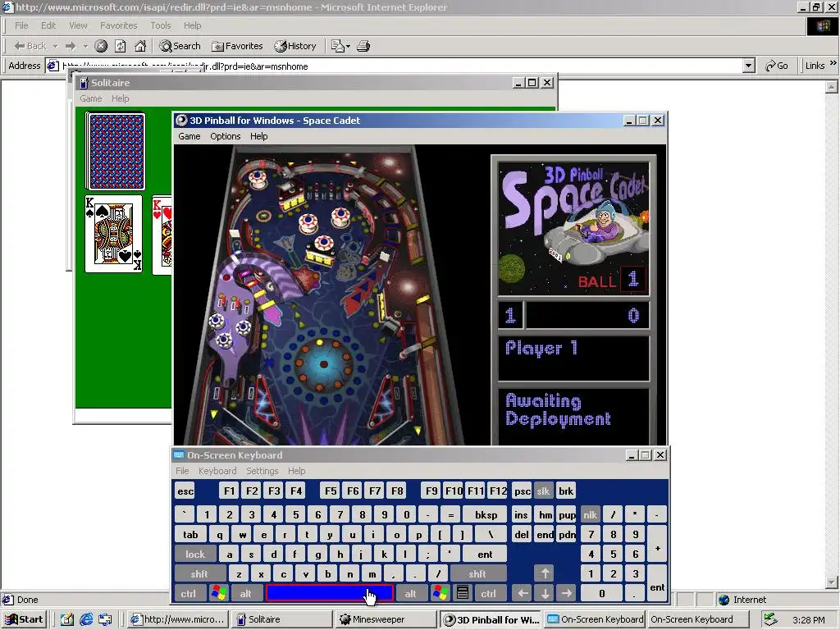Open the Help menu in Solitaire window
Screen dimensions: 840x630
(x=120, y=98)
